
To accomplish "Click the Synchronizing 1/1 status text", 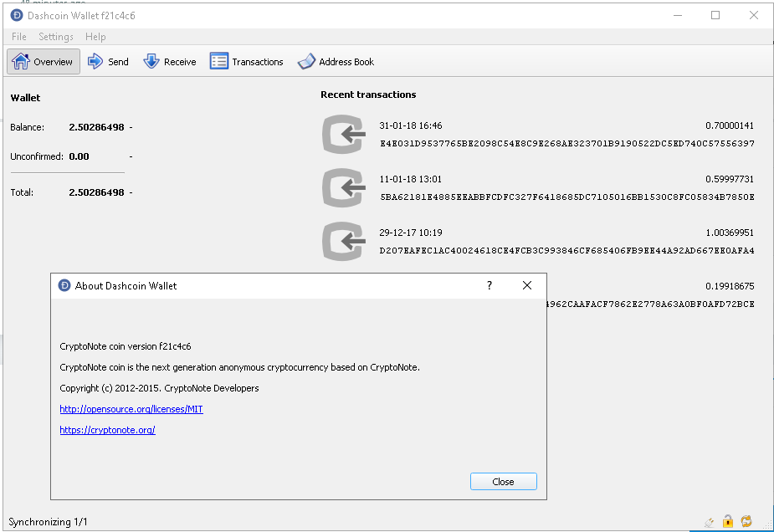I will click(48, 522).
